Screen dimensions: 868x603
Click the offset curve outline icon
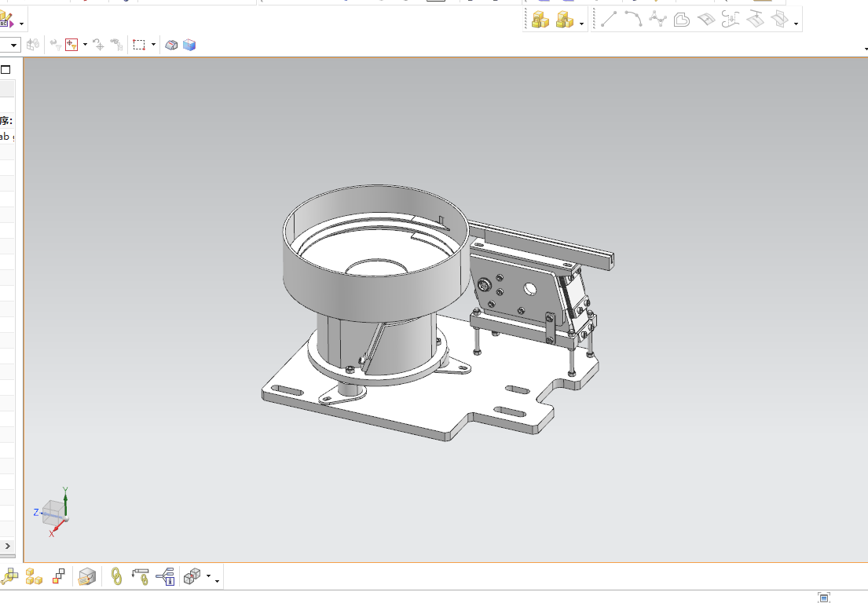(x=682, y=20)
